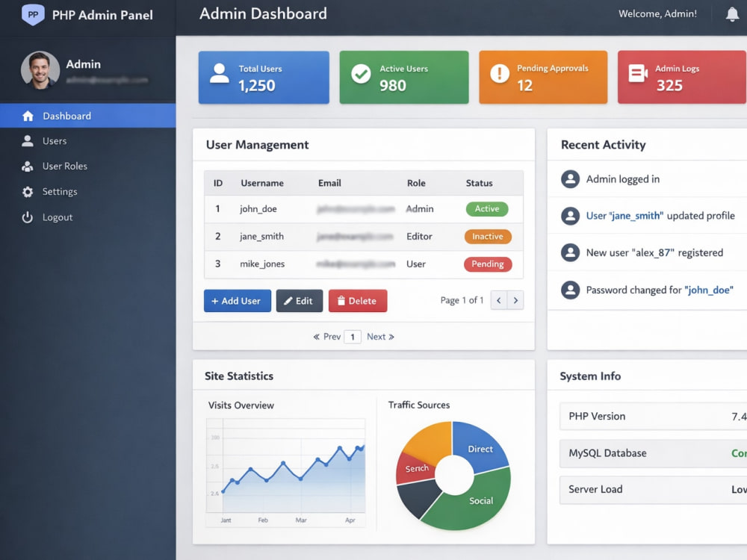Click the User Roles group icon
747x560 pixels.
(28, 167)
